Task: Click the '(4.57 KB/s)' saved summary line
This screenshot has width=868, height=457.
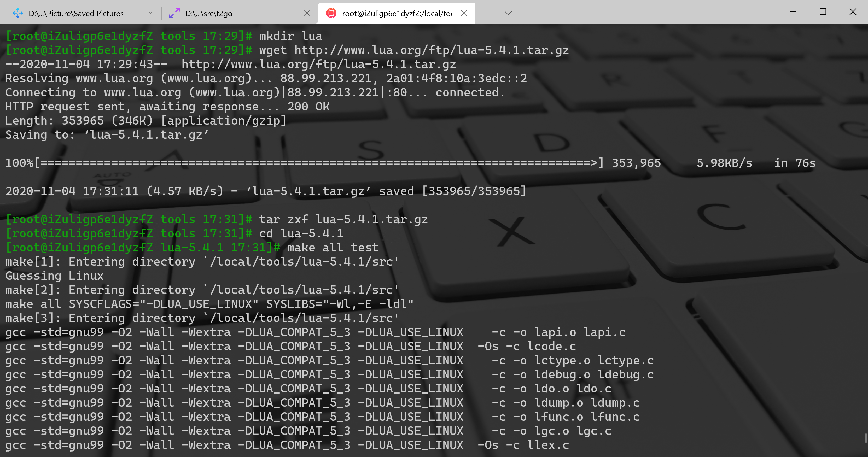Action: [266, 191]
